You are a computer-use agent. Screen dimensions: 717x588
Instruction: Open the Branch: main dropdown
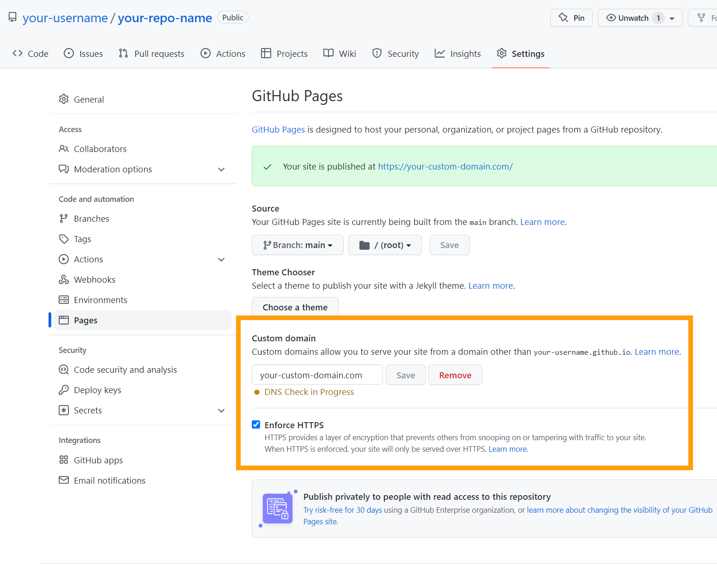298,245
